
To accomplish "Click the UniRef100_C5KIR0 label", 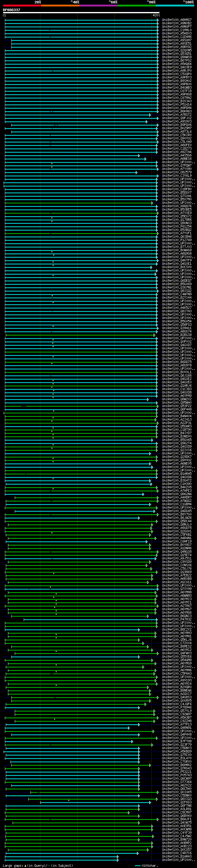I will click(x=177, y=135).
